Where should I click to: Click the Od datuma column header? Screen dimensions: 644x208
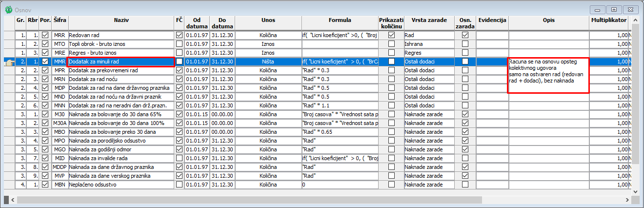click(x=197, y=23)
